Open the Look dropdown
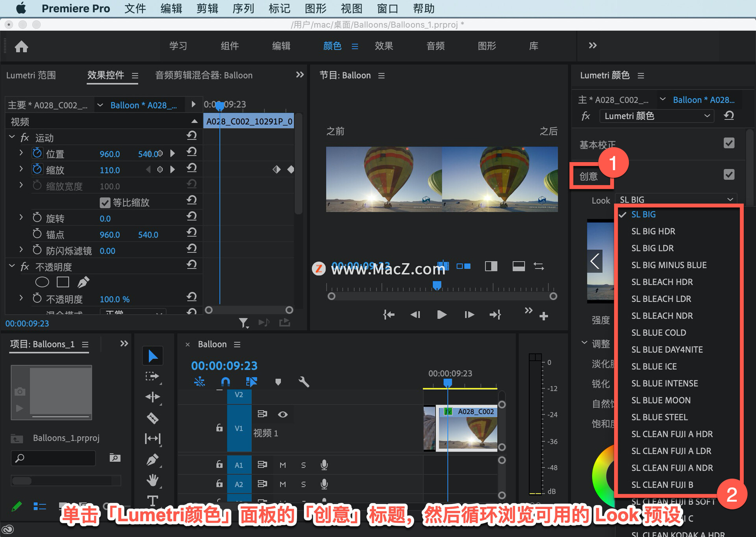 [676, 200]
